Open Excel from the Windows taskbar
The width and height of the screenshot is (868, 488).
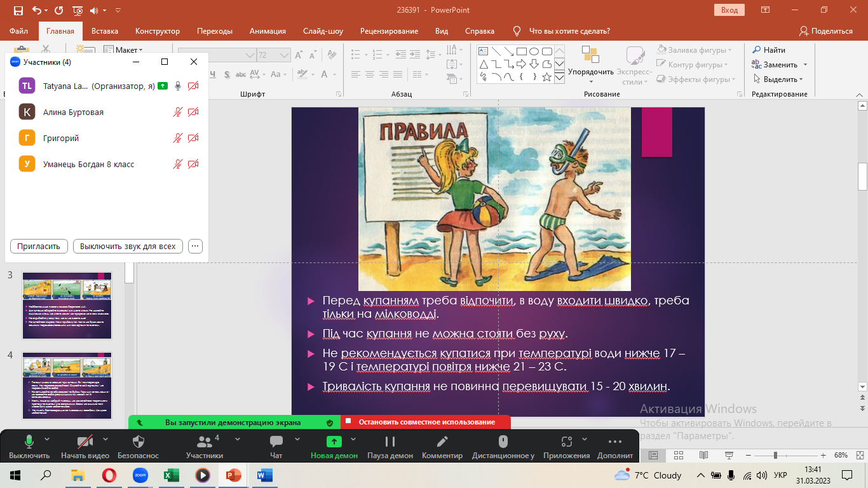[x=172, y=475]
